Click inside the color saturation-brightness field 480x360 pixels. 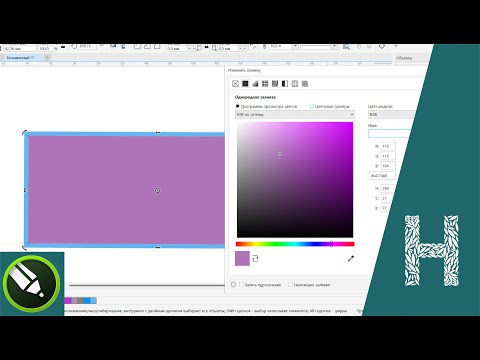pos(295,180)
